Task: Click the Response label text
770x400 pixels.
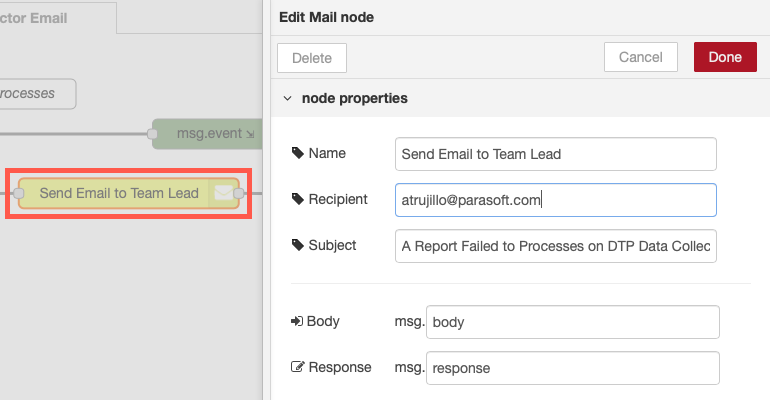Action: tap(340, 367)
